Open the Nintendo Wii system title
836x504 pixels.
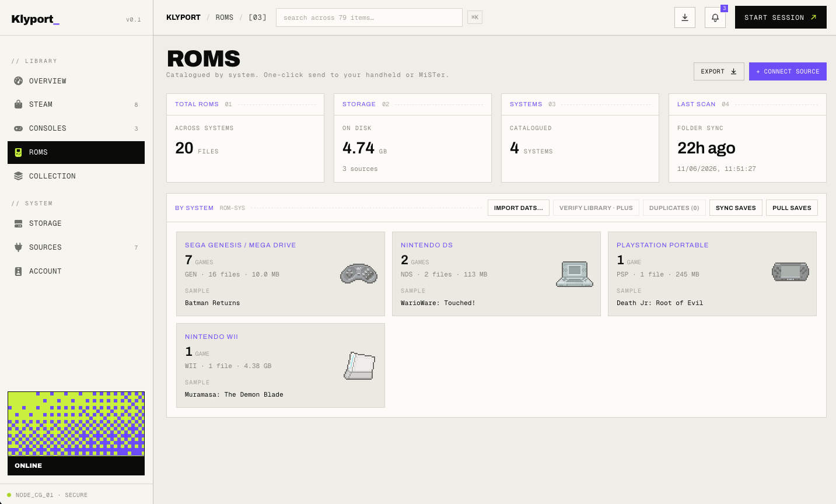tap(211, 337)
